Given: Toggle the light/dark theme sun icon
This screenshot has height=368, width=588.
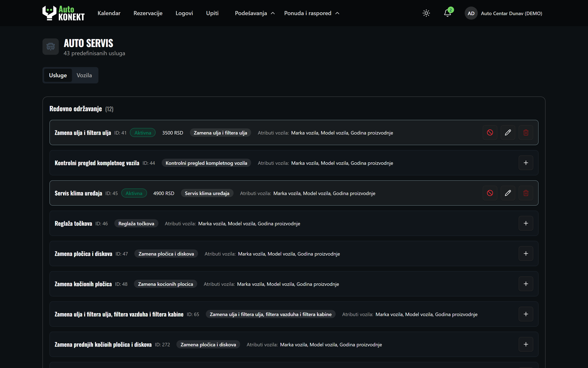Looking at the screenshot, I should pos(426,13).
